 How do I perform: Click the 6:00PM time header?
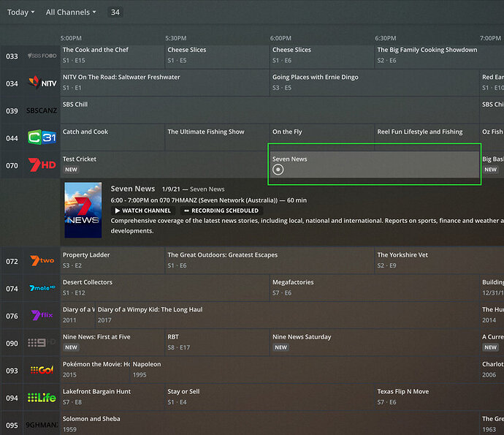point(280,38)
